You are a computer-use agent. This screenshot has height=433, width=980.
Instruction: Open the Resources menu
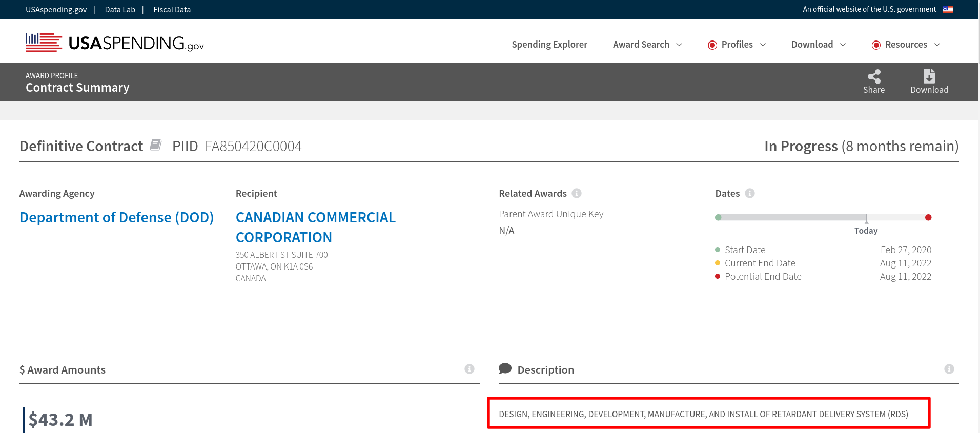tap(906, 45)
